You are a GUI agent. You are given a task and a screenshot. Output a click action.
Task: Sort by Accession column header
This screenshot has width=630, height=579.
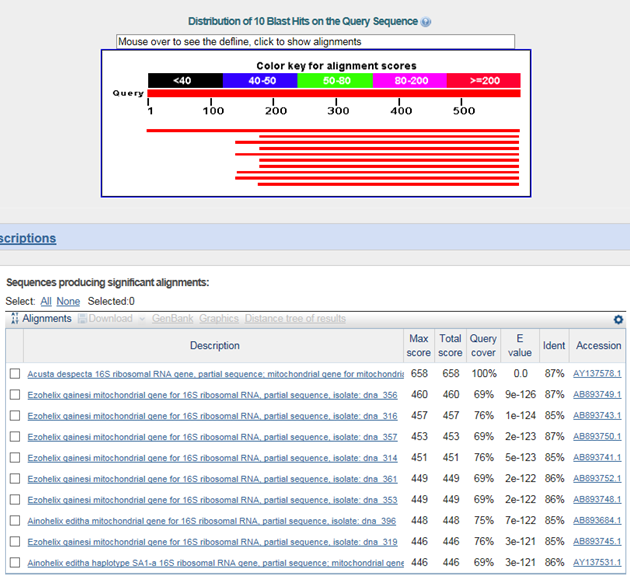598,346
